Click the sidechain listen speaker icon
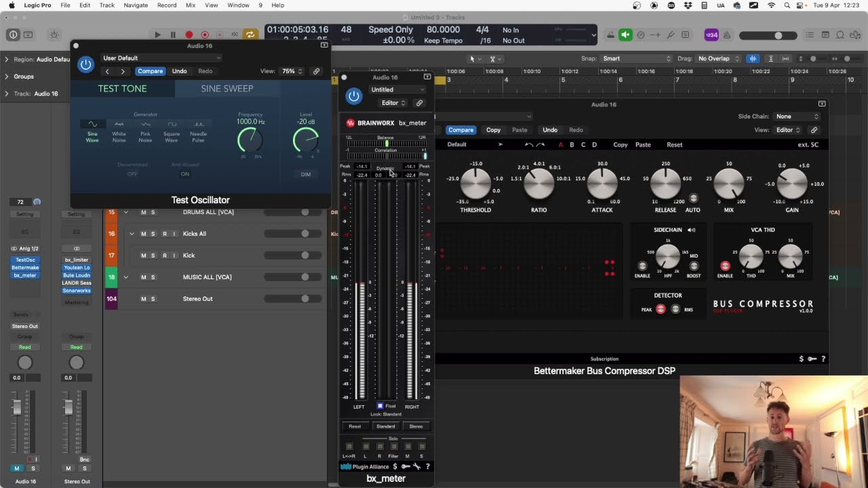The image size is (868, 488). (x=692, y=230)
